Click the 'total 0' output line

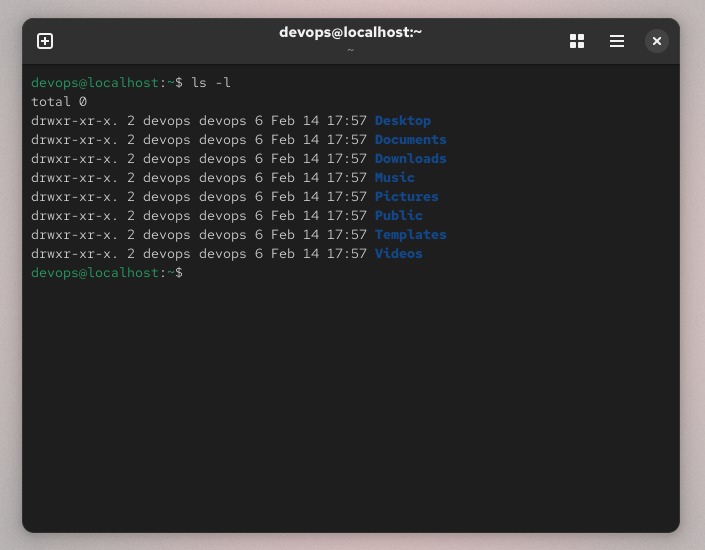pos(59,101)
